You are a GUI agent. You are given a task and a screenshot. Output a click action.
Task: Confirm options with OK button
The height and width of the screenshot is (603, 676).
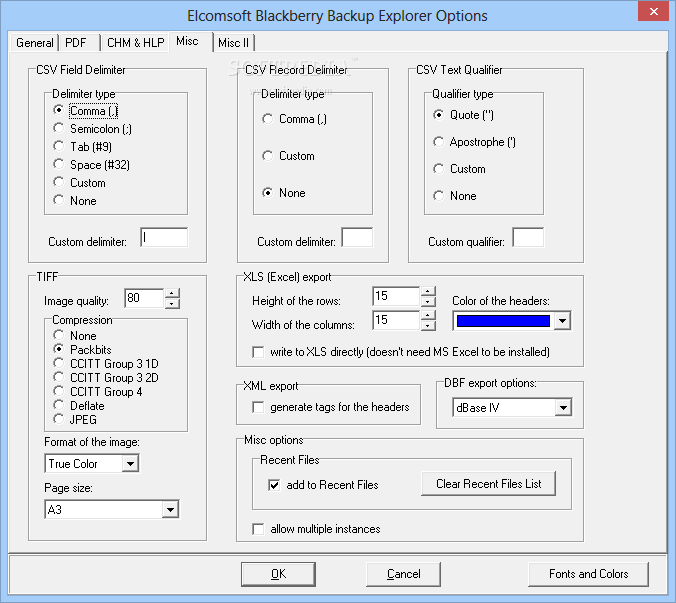pos(278,574)
